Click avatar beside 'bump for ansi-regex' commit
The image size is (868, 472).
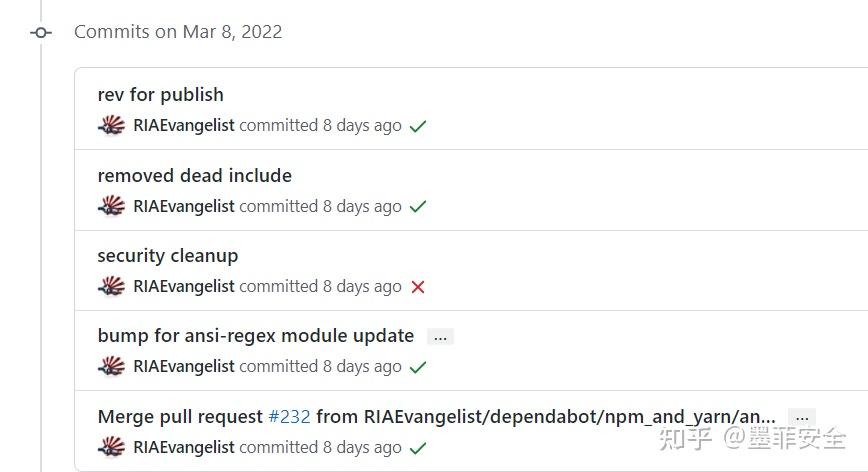(111, 367)
